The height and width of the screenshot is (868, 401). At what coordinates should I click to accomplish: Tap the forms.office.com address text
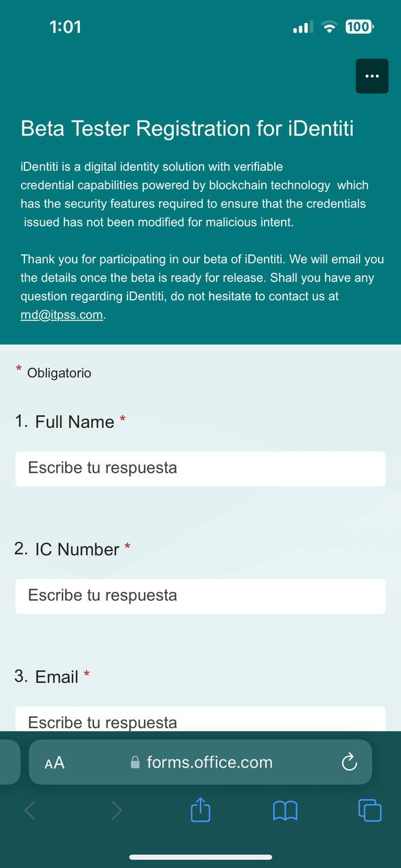click(210, 762)
